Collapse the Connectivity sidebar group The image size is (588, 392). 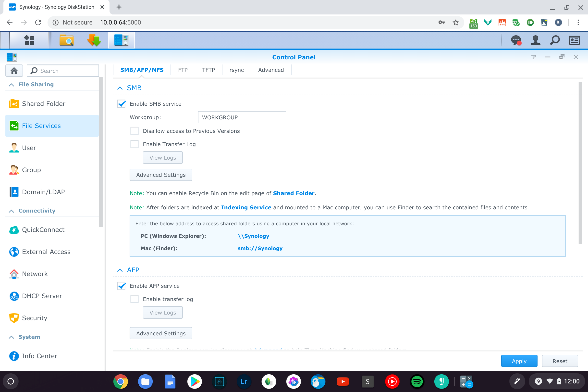pos(12,211)
